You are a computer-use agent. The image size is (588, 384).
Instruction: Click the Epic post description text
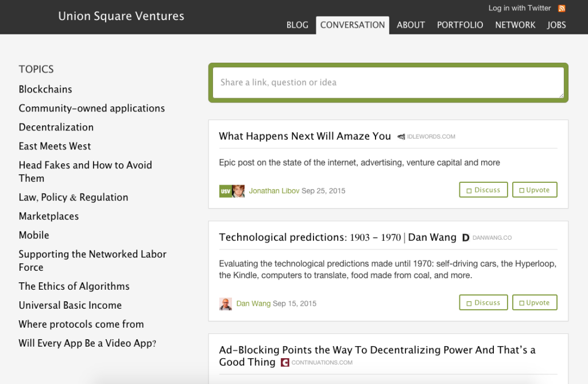(x=359, y=163)
